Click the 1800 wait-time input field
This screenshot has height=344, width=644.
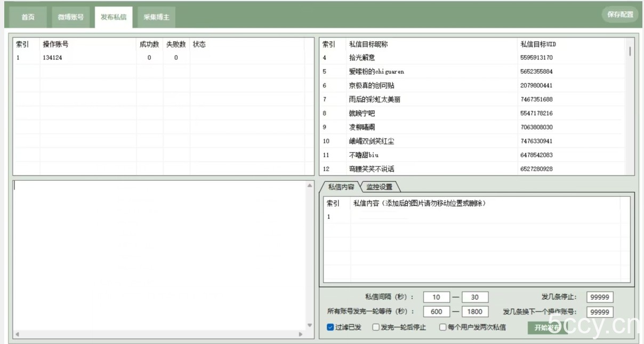click(x=475, y=311)
